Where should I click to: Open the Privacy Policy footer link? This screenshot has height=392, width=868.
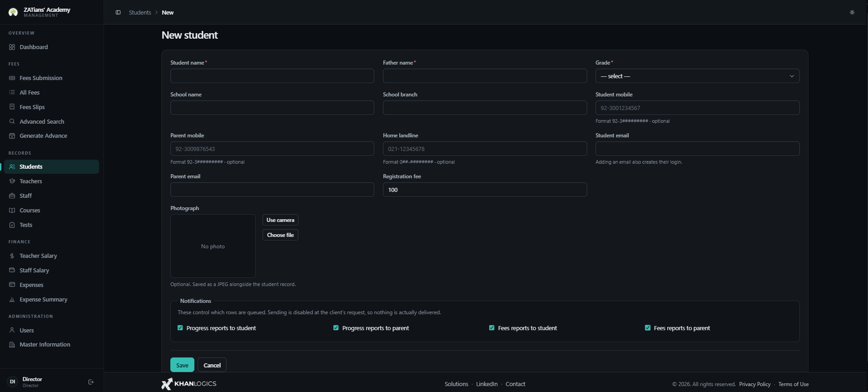(x=755, y=384)
